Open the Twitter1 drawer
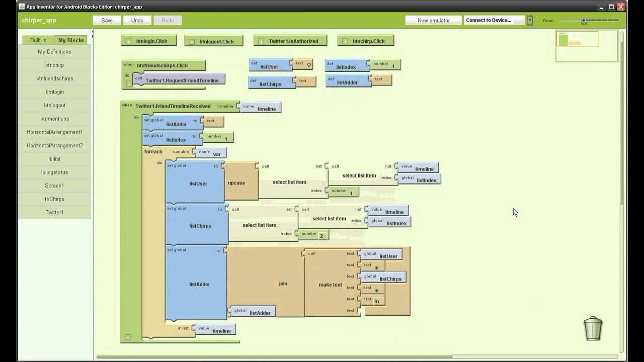 pos(54,213)
